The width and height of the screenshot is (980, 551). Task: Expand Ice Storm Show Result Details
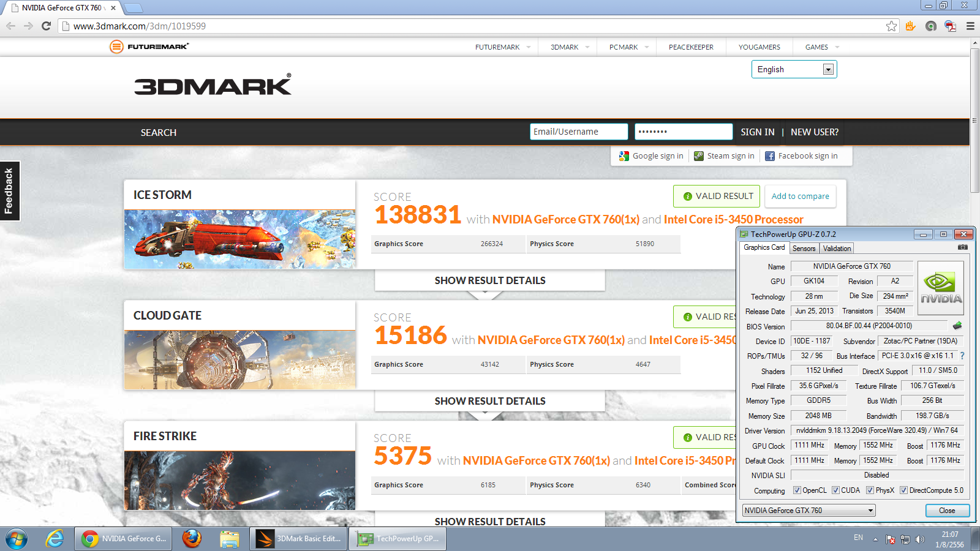tap(490, 280)
